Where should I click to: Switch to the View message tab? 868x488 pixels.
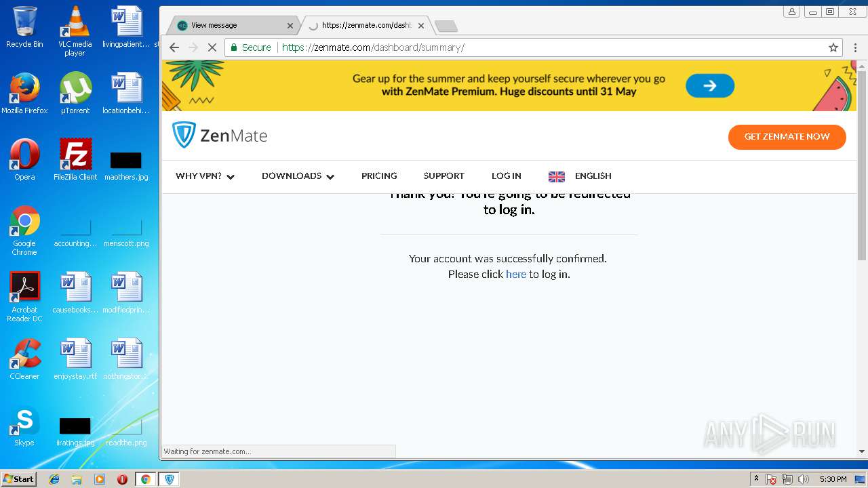point(234,25)
